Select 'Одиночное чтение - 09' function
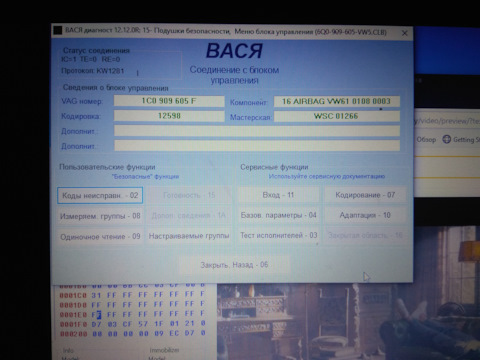Screen dimensions: 480x360 pyautogui.click(x=100, y=237)
